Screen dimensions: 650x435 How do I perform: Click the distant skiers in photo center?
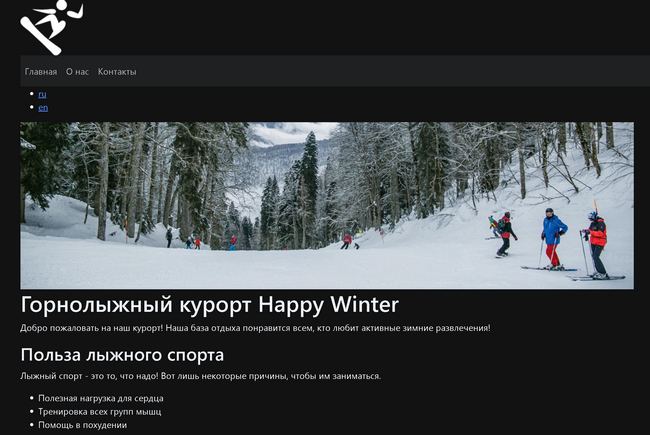[350, 240]
